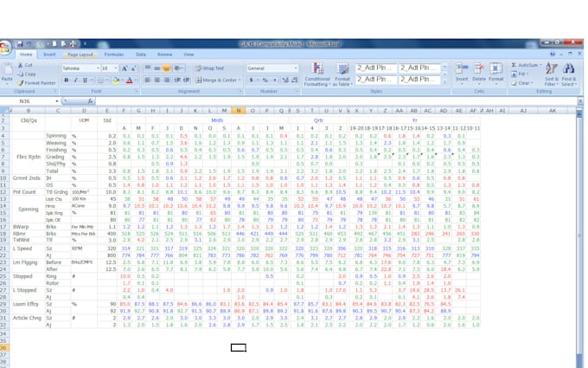Apply Comma Style format
The width and height of the screenshot is (588, 368).
[275, 80]
